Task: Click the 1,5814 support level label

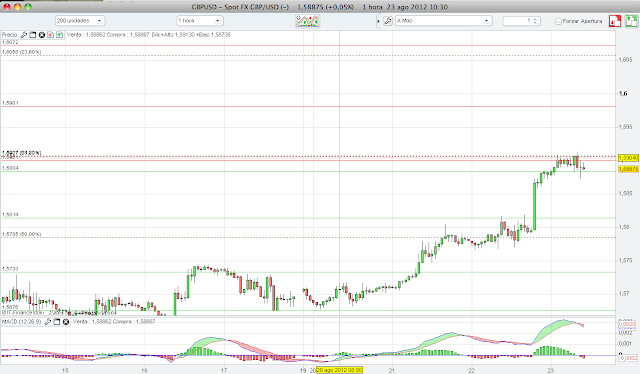Action: (10, 214)
